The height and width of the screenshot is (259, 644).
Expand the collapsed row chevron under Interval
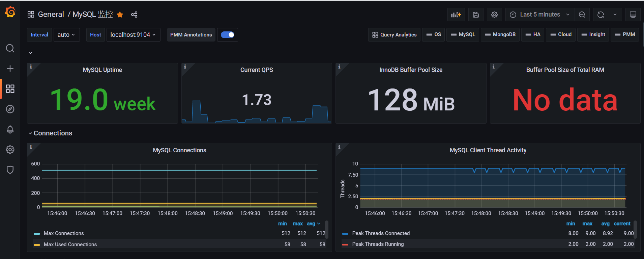30,53
